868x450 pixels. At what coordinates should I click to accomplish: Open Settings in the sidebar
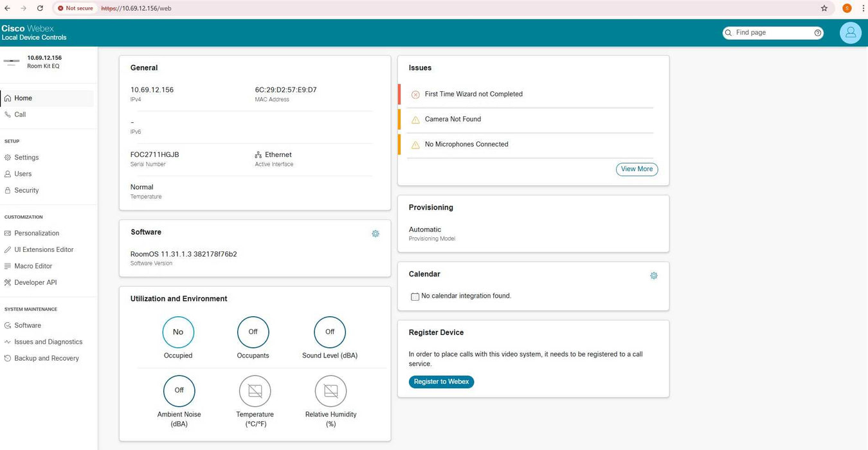[26, 157]
